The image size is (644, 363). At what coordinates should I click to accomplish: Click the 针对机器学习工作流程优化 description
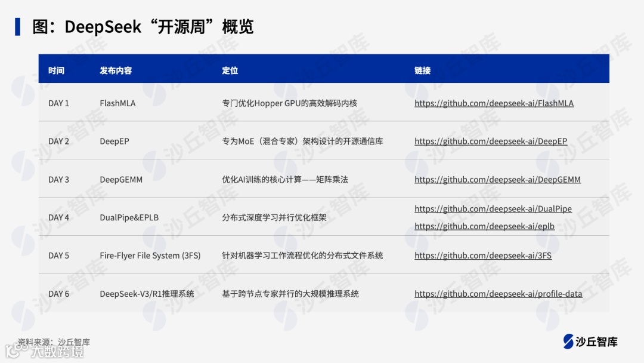[x=302, y=256]
